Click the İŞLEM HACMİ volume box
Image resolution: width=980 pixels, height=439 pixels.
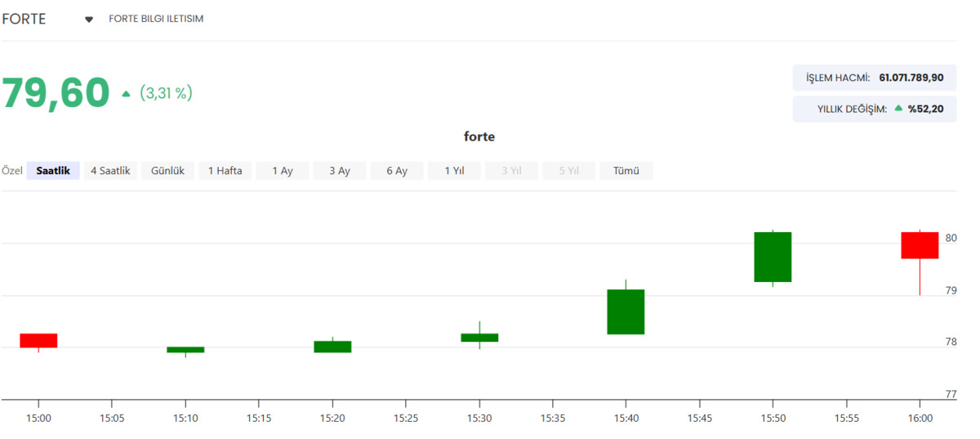click(875, 78)
